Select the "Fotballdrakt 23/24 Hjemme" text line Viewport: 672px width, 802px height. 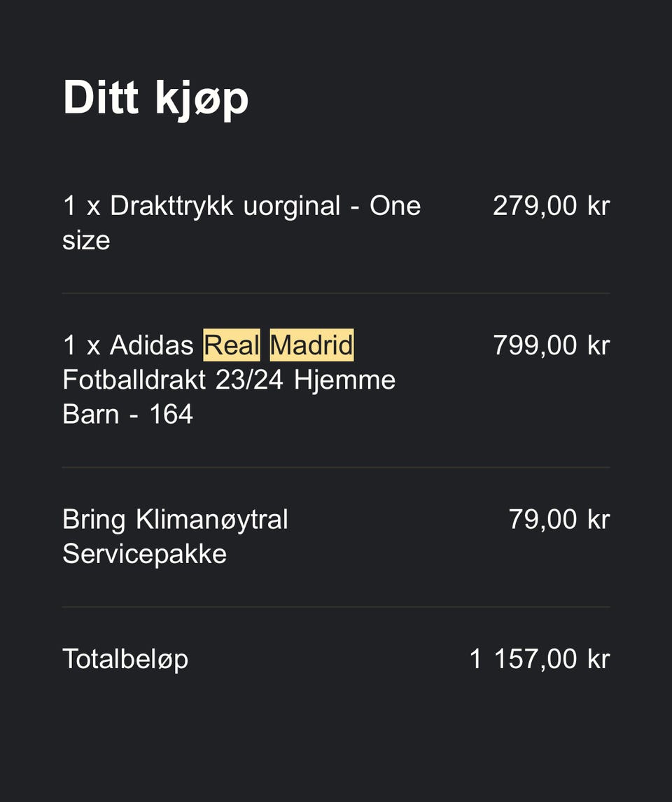click(229, 380)
